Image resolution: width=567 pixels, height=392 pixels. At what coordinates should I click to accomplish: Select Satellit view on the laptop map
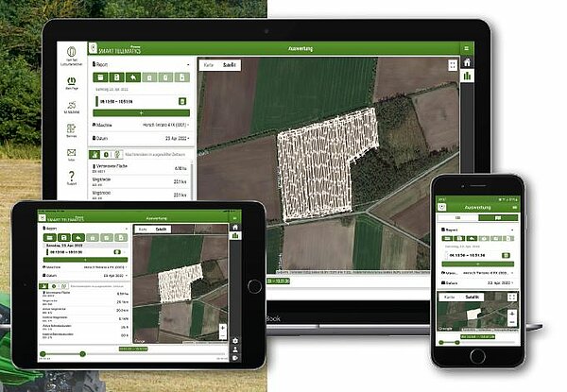coord(228,65)
